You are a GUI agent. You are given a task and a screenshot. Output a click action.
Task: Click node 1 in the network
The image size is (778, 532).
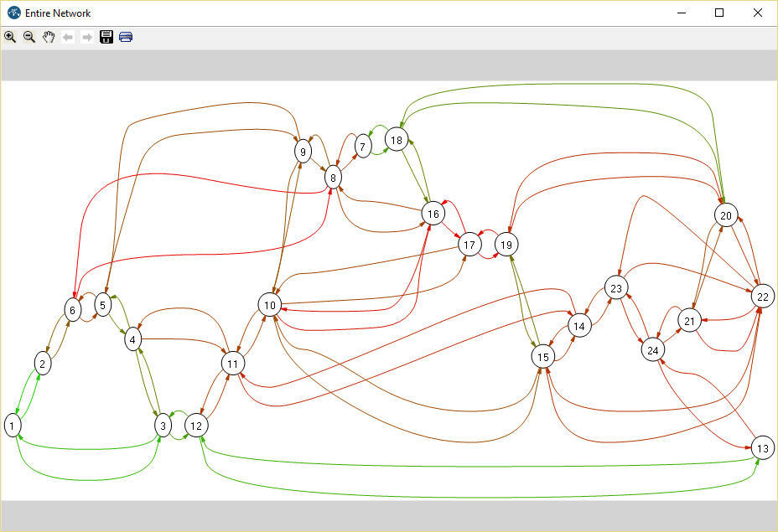coord(13,426)
